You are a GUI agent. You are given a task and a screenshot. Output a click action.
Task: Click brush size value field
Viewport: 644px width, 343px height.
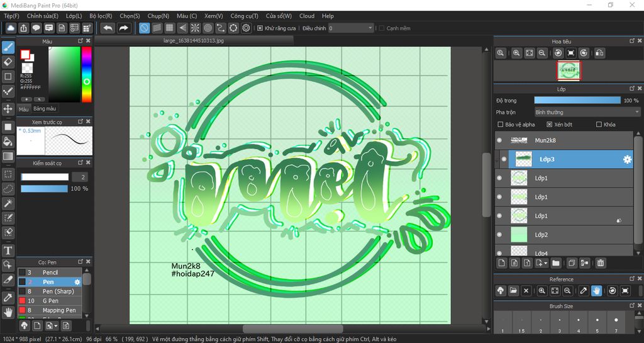(80, 177)
